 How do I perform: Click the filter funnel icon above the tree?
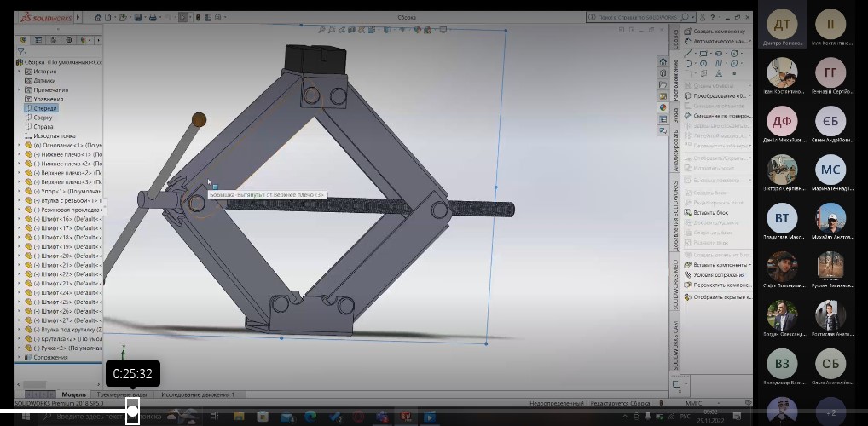click(x=21, y=52)
